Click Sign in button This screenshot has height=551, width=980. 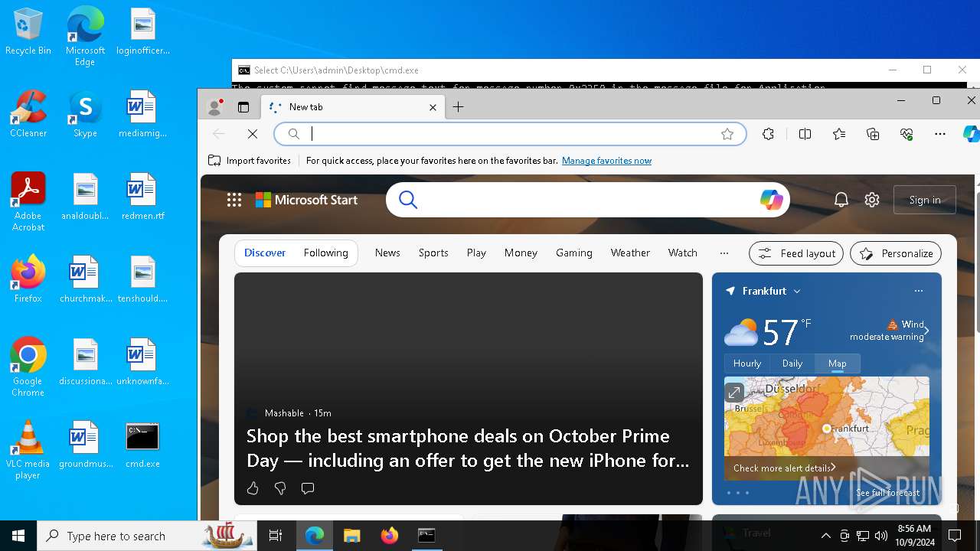[x=925, y=200]
